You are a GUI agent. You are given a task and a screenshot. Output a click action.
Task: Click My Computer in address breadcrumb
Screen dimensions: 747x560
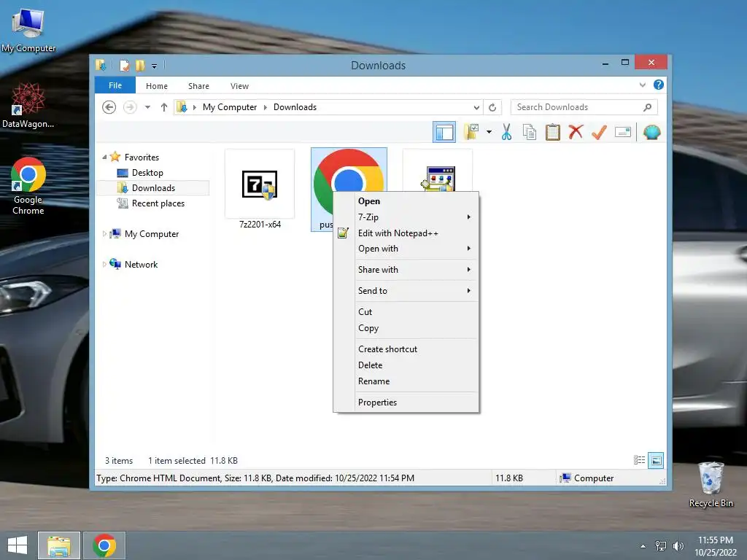coord(230,107)
